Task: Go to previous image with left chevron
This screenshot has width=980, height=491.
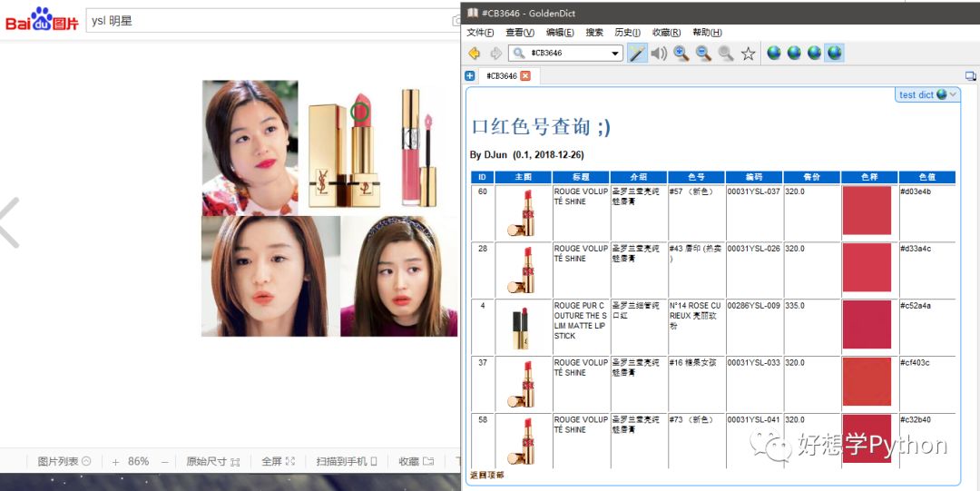Action: tap(9, 222)
